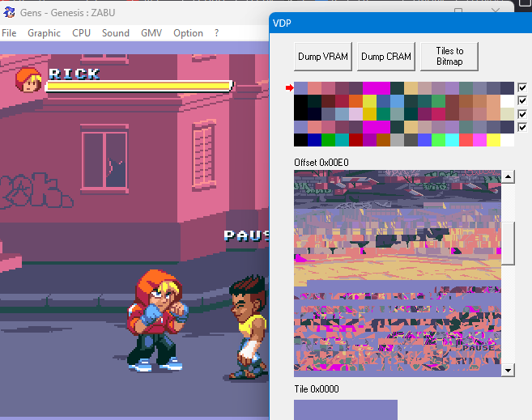The image size is (532, 420).
Task: Select the cyan swatch in the bottom palette row
Action: [x=453, y=140]
